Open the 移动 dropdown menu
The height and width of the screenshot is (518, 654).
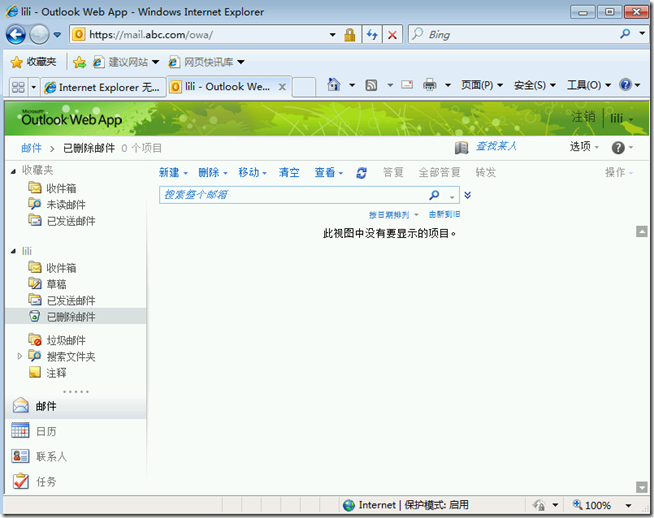click(x=252, y=172)
